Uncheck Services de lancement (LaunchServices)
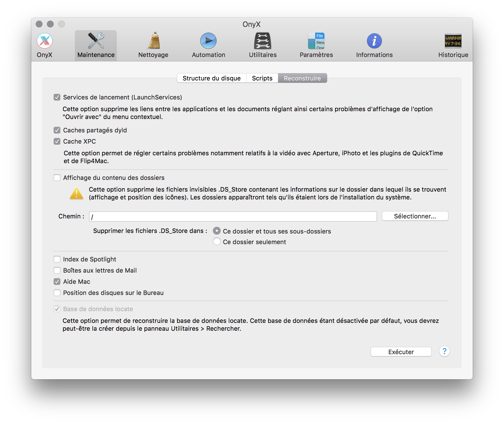 point(57,97)
